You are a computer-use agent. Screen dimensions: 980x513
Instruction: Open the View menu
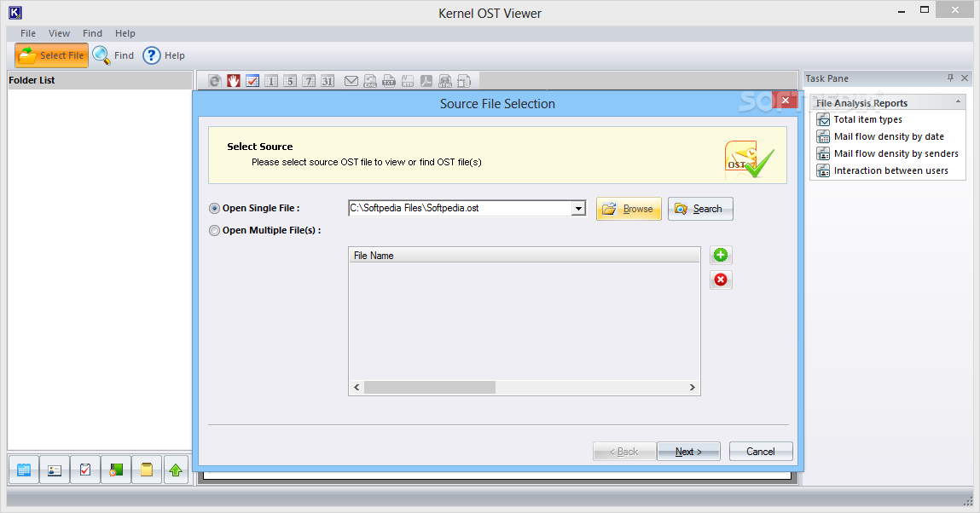click(60, 33)
